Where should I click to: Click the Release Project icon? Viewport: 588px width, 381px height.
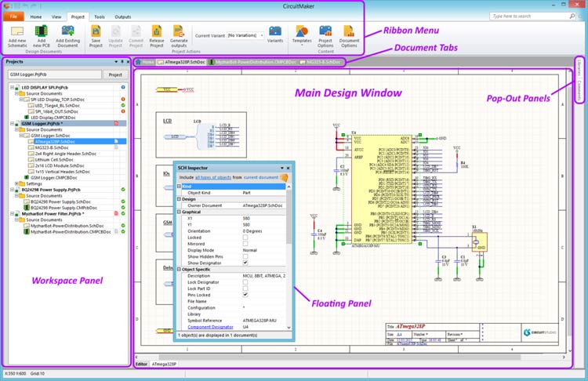point(156,31)
